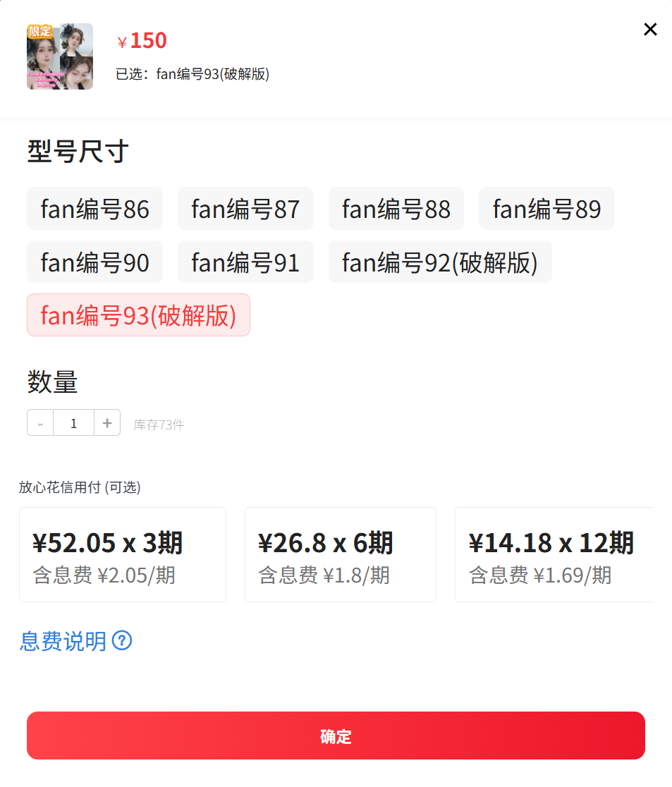Open the 息费说明 question mark icon
This screenshot has width=672, height=787.
tap(122, 640)
